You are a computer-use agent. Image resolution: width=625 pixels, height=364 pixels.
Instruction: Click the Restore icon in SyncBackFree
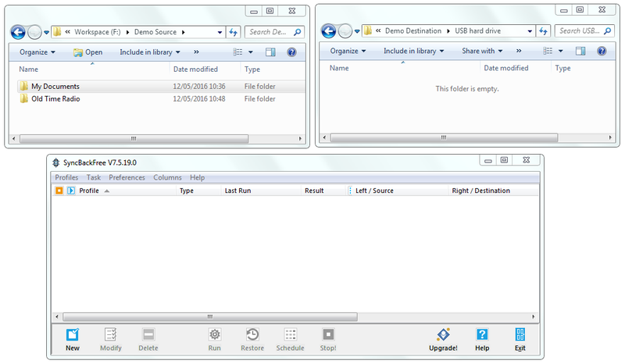click(x=252, y=334)
